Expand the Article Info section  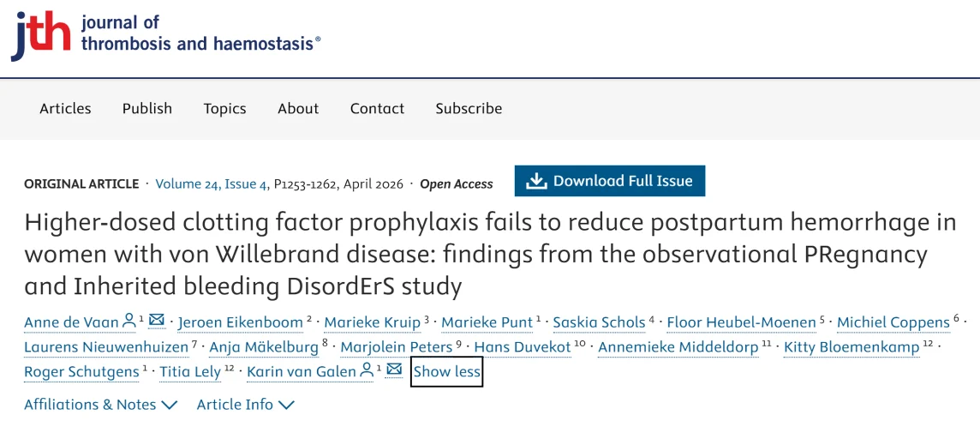tap(245, 405)
